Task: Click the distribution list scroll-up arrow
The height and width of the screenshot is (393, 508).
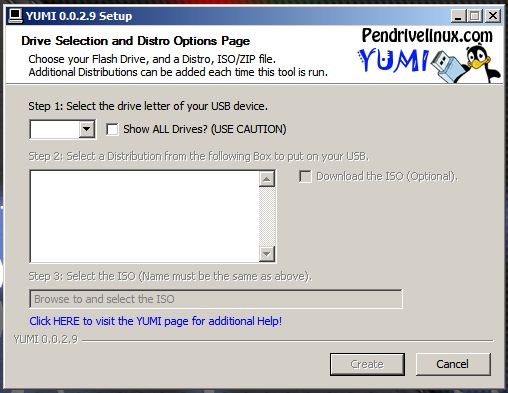Action: tap(267, 179)
